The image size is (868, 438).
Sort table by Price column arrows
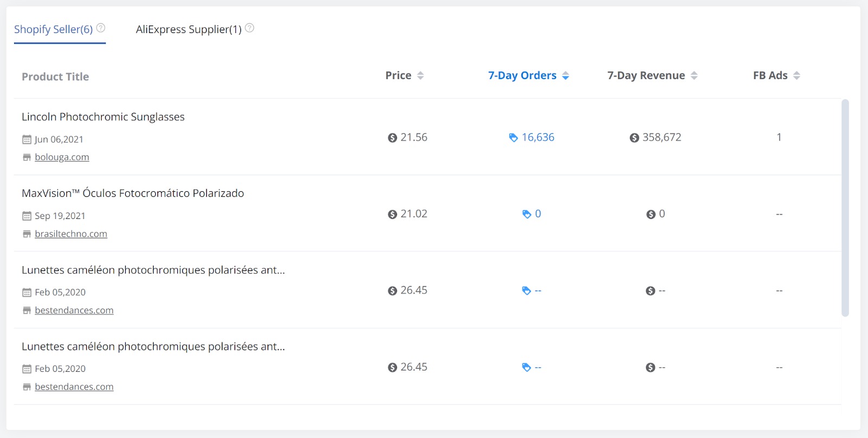(420, 76)
